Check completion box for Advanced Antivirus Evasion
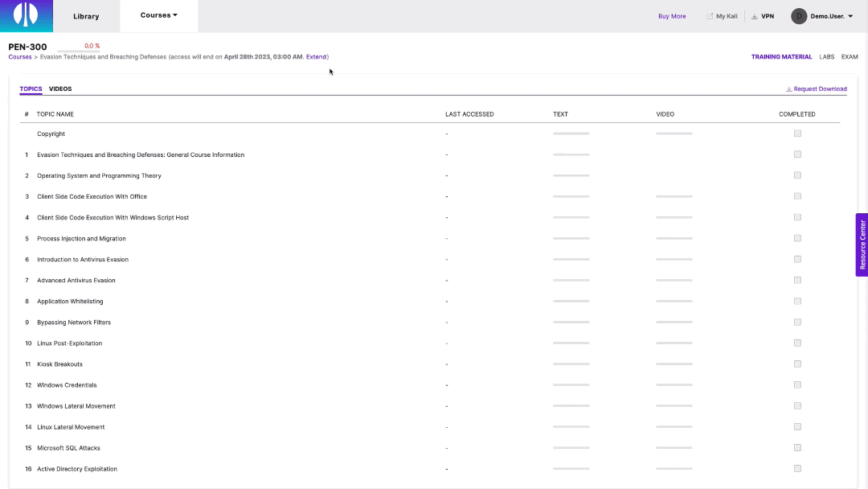The image size is (868, 489). click(797, 279)
